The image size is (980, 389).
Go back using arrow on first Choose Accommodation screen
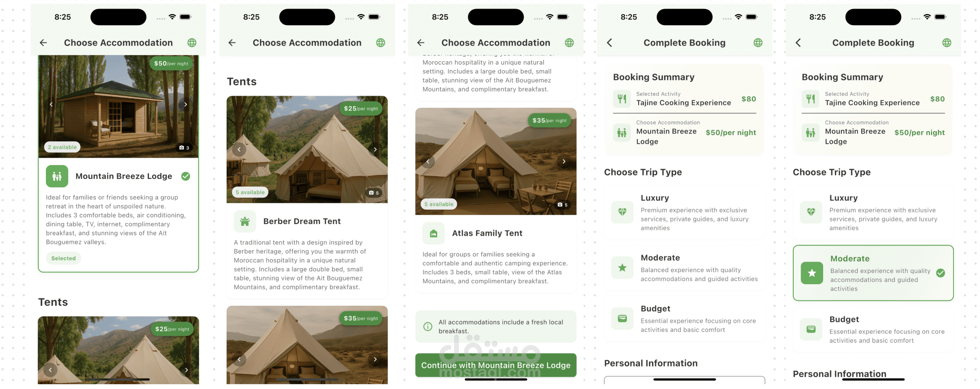tap(43, 42)
